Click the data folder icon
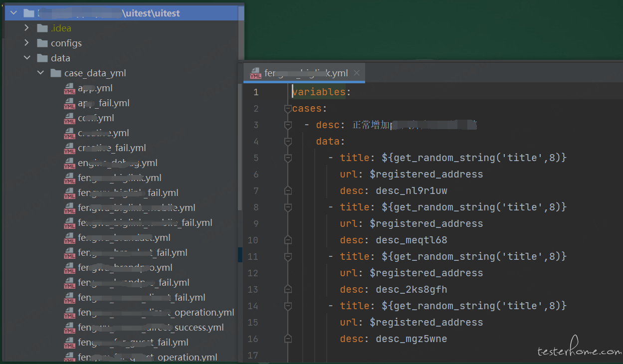623x364 pixels. [x=42, y=58]
